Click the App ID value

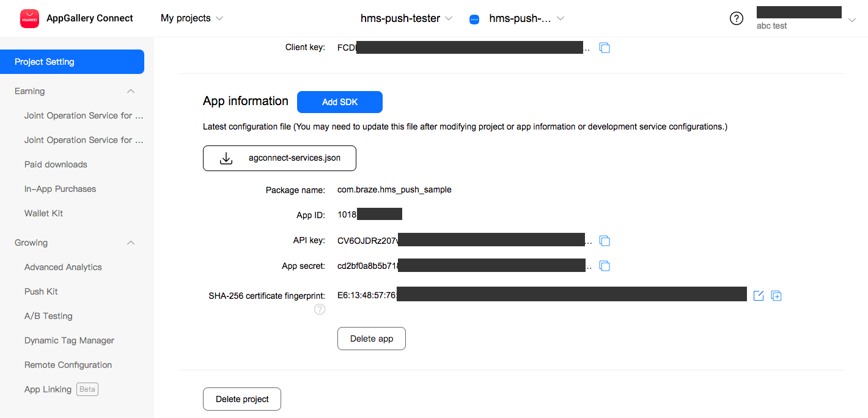coord(370,215)
